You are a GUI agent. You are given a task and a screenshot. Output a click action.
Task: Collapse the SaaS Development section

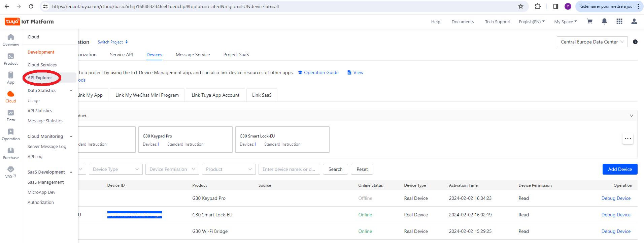click(71, 172)
